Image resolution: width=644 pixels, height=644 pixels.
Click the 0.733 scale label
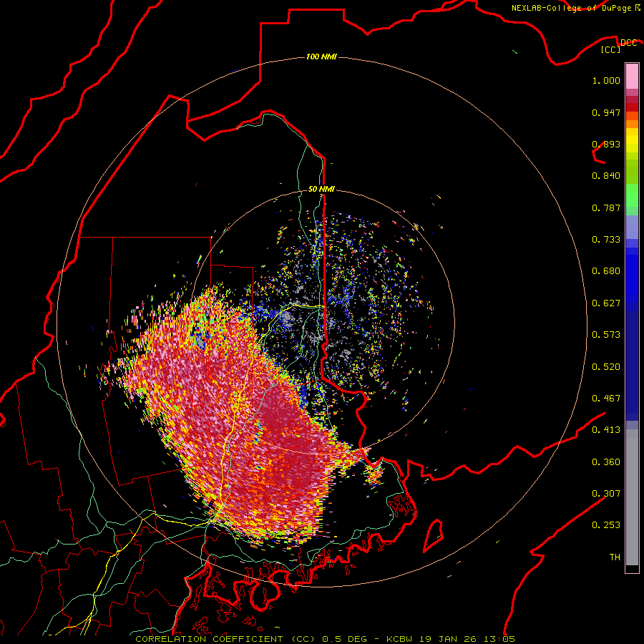(x=606, y=240)
